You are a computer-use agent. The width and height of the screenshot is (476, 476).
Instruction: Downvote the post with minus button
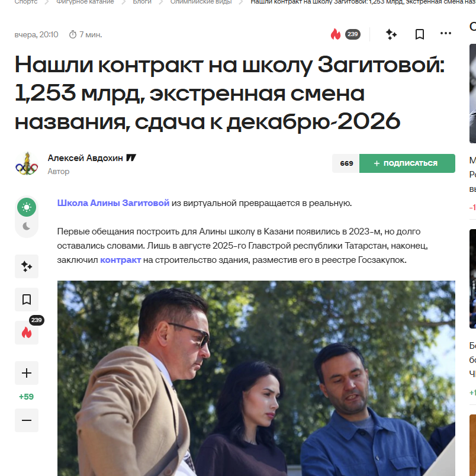[x=27, y=420]
